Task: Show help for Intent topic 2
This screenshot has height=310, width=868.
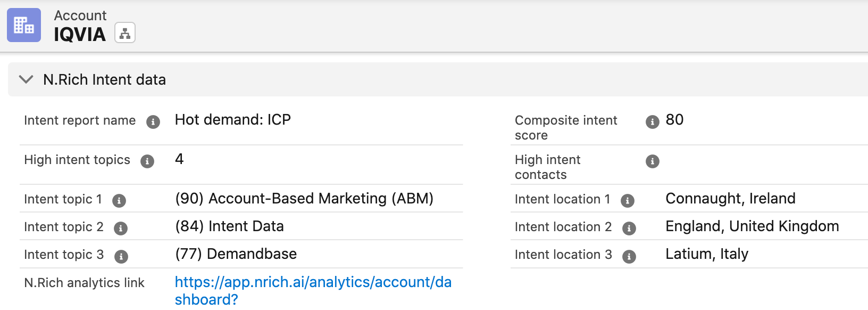Action: pos(121,229)
